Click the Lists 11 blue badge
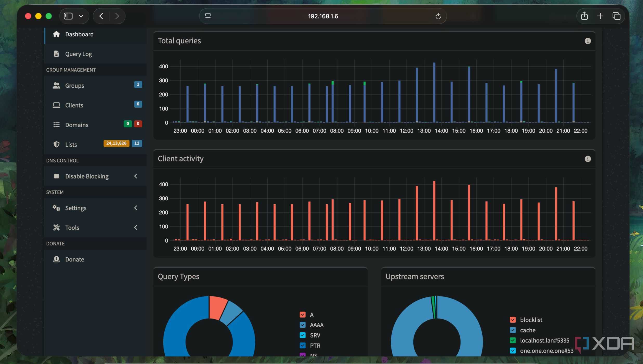643x364 pixels. pos(137,143)
